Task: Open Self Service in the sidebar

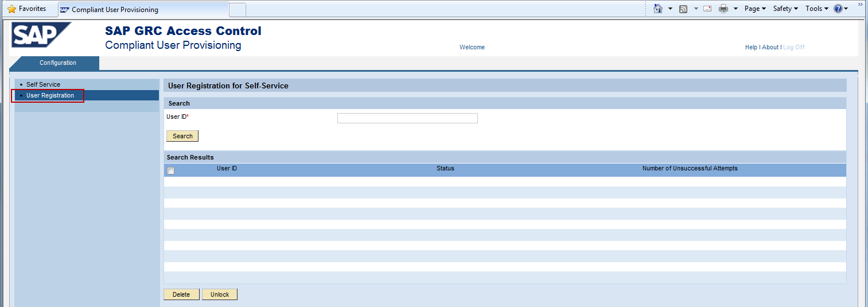Action: tap(43, 84)
